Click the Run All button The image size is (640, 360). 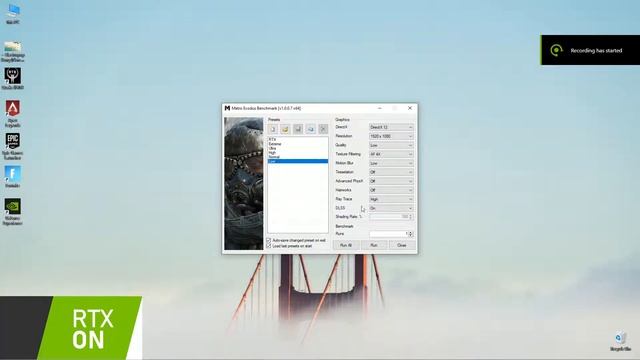pyautogui.click(x=346, y=245)
